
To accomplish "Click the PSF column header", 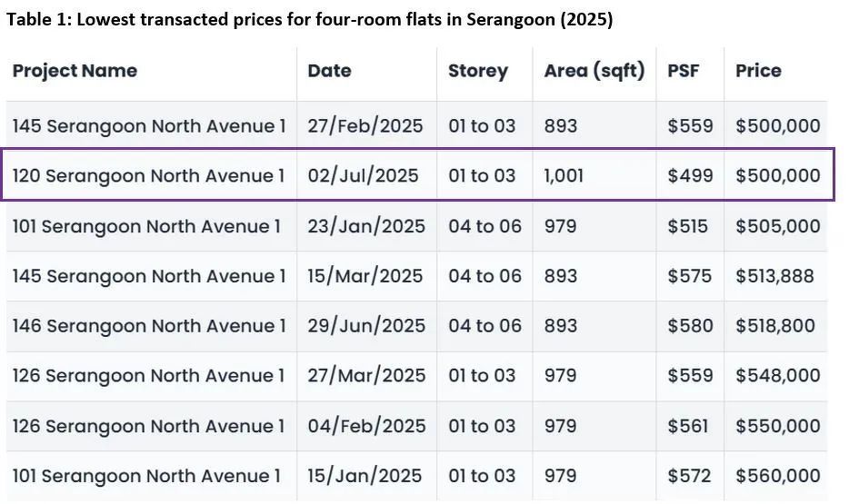I will point(683,71).
